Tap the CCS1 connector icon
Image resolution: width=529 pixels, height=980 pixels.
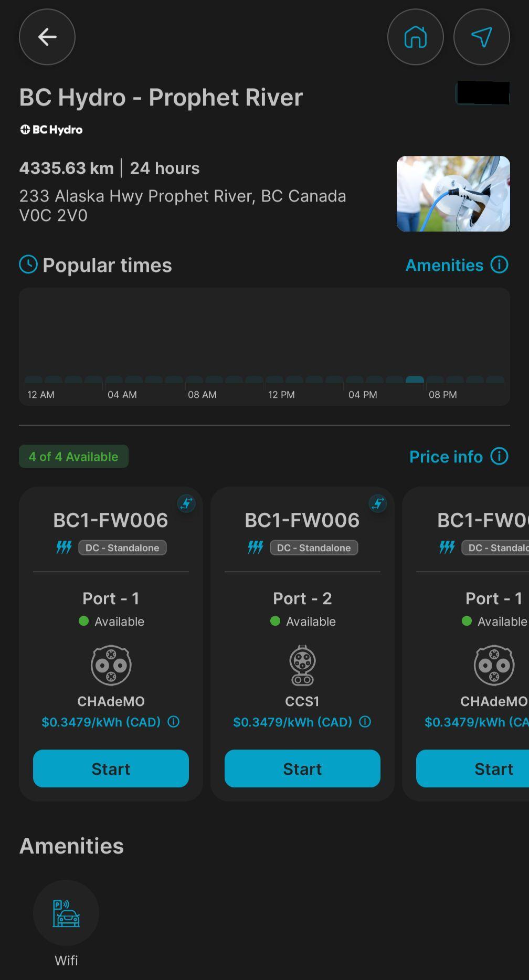(302, 665)
